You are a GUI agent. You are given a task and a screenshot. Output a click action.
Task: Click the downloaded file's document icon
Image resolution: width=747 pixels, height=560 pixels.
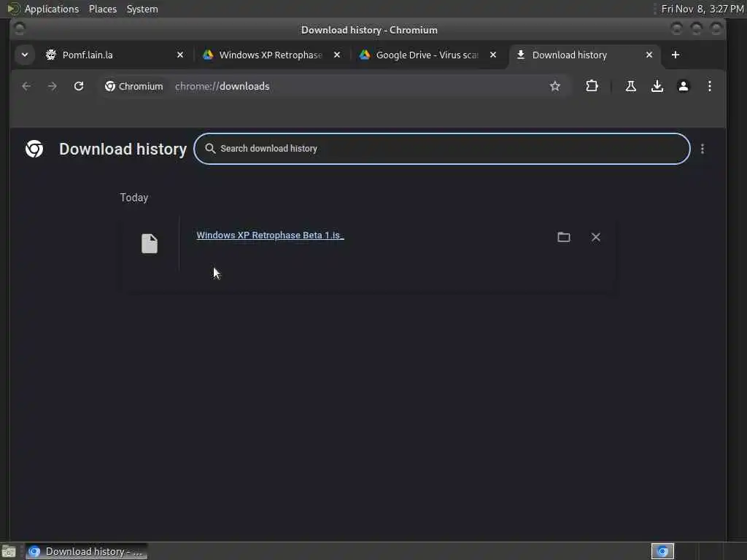[x=149, y=244]
